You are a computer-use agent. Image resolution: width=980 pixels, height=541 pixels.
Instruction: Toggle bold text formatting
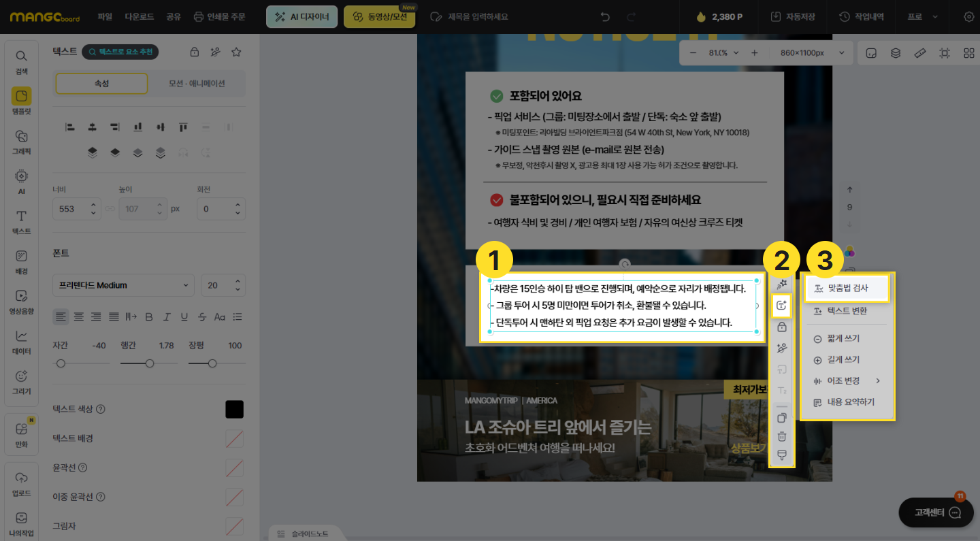[x=149, y=316]
